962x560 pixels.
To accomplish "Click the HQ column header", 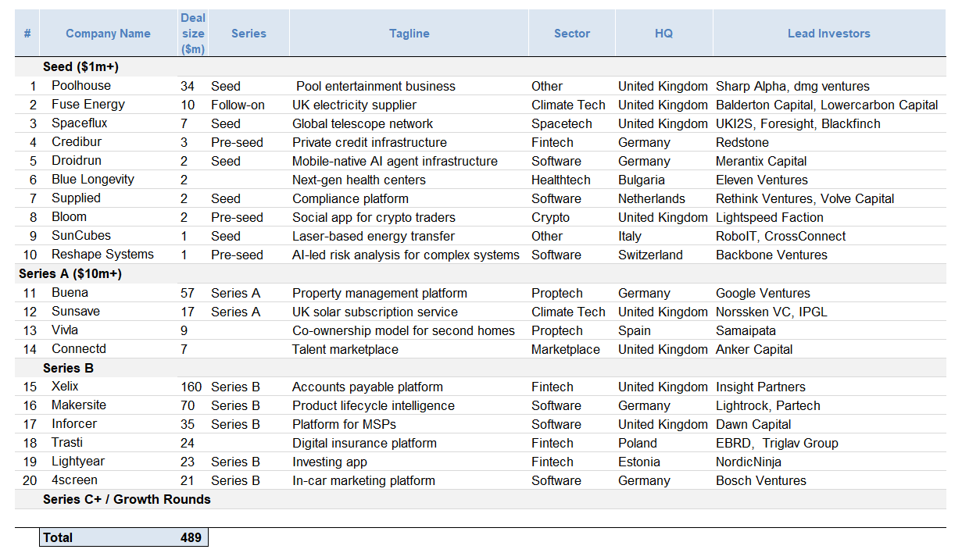I will pyautogui.click(x=663, y=34).
